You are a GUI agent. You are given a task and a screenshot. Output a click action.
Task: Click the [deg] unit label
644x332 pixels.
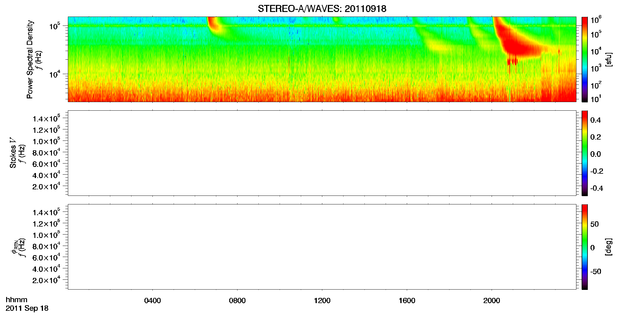pyautogui.click(x=609, y=247)
